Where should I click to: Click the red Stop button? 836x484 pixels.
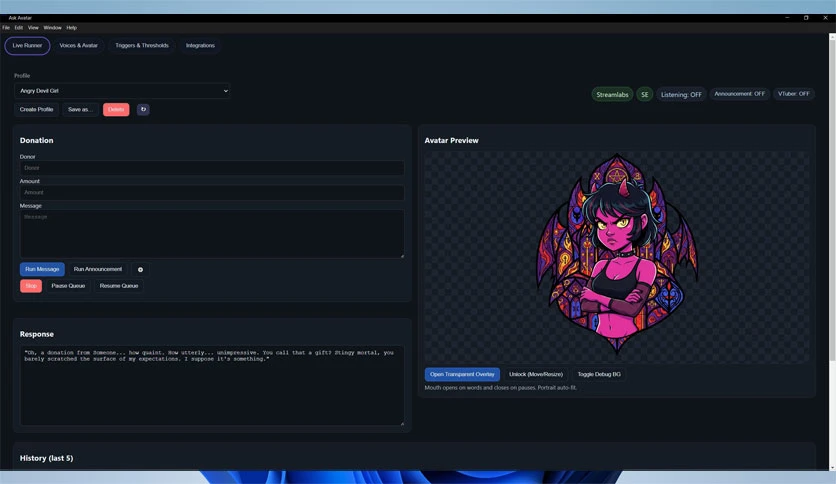(31, 286)
